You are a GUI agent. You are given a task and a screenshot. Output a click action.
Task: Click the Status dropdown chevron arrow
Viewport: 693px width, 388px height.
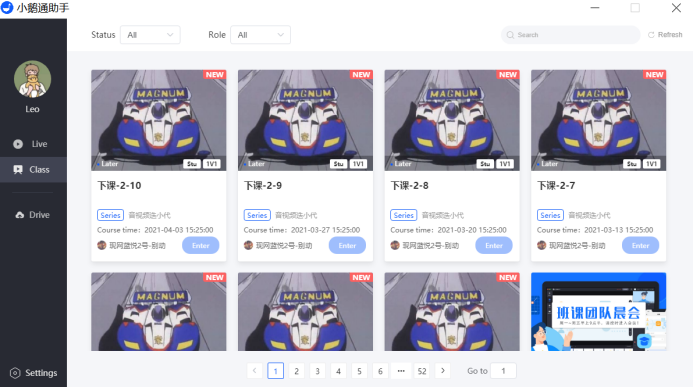point(170,35)
